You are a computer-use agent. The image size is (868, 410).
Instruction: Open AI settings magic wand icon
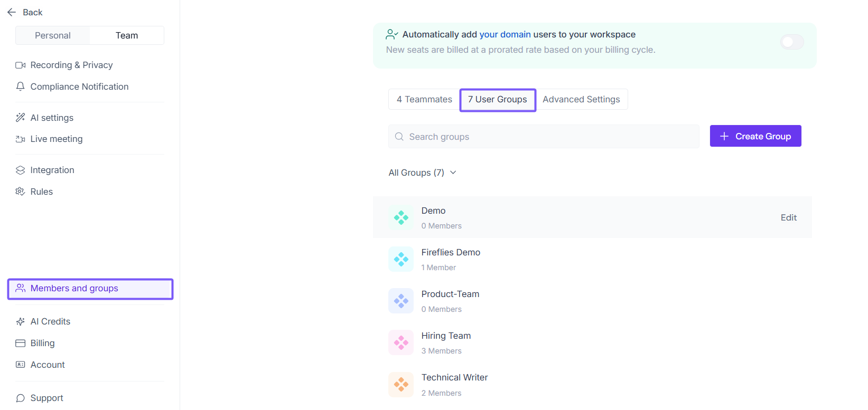point(21,118)
